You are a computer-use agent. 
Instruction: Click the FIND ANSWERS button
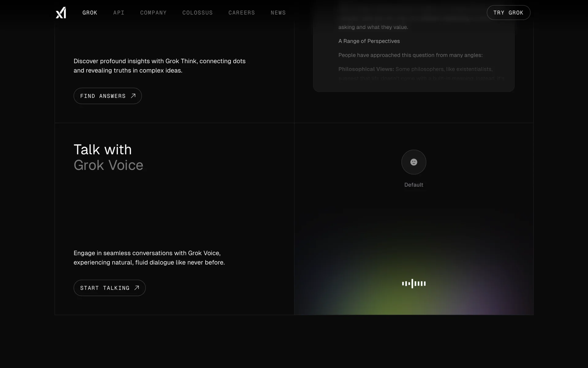tap(103, 96)
